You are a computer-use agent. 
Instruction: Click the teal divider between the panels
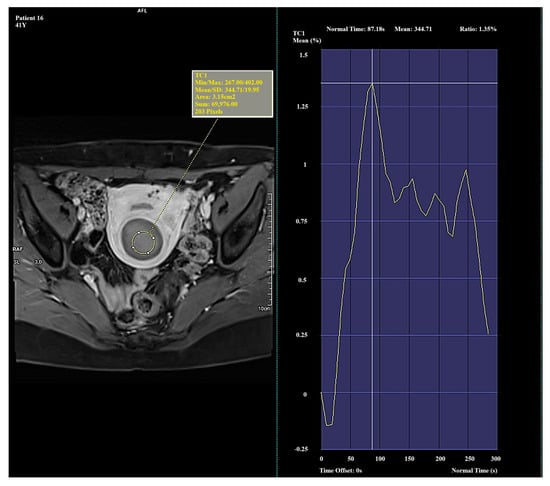coord(277,242)
